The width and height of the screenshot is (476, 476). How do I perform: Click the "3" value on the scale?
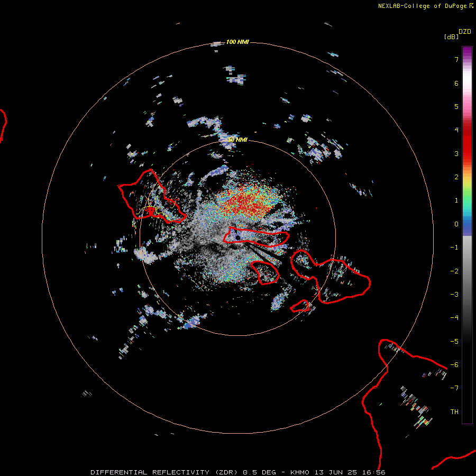point(456,153)
